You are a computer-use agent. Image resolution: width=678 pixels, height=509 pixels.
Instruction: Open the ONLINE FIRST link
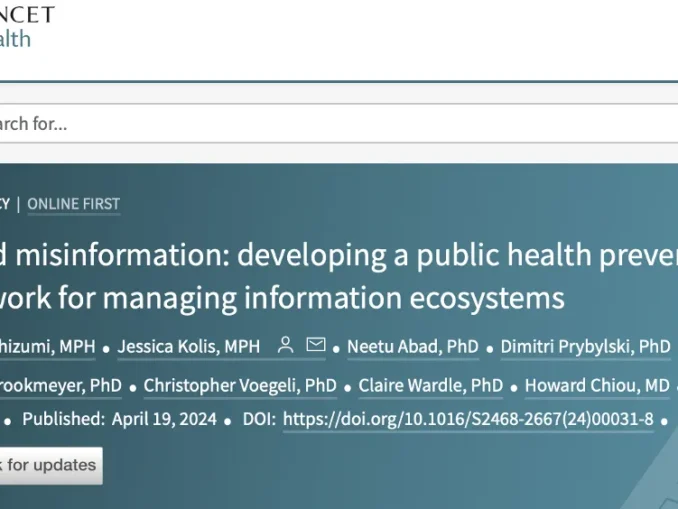click(73, 204)
